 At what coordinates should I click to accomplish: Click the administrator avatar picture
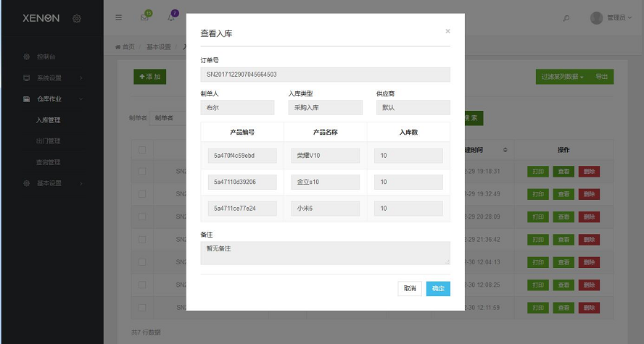point(597,18)
